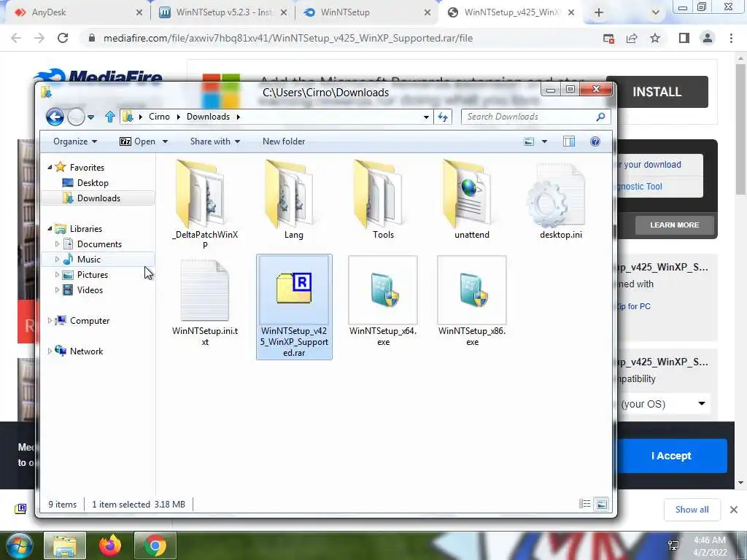Viewport: 747px width, 560px height.
Task: Select the WinNTSetup.ini.txt file
Action: click(x=205, y=302)
